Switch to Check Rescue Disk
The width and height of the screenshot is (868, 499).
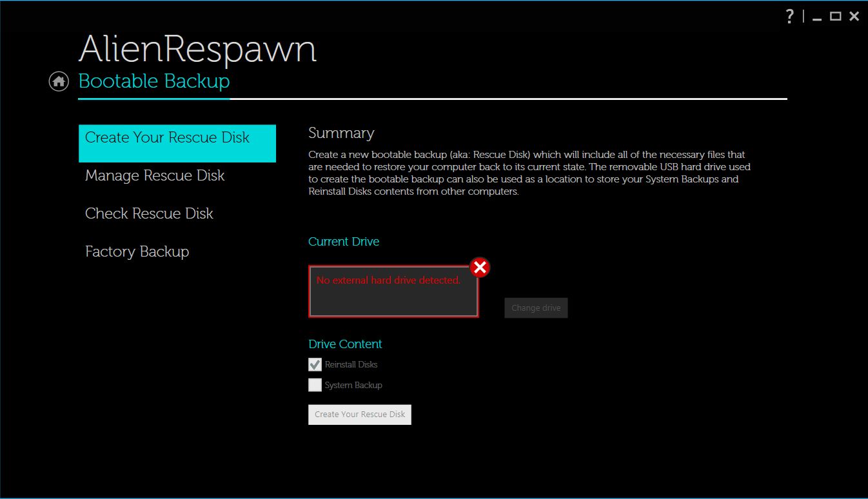tap(149, 213)
